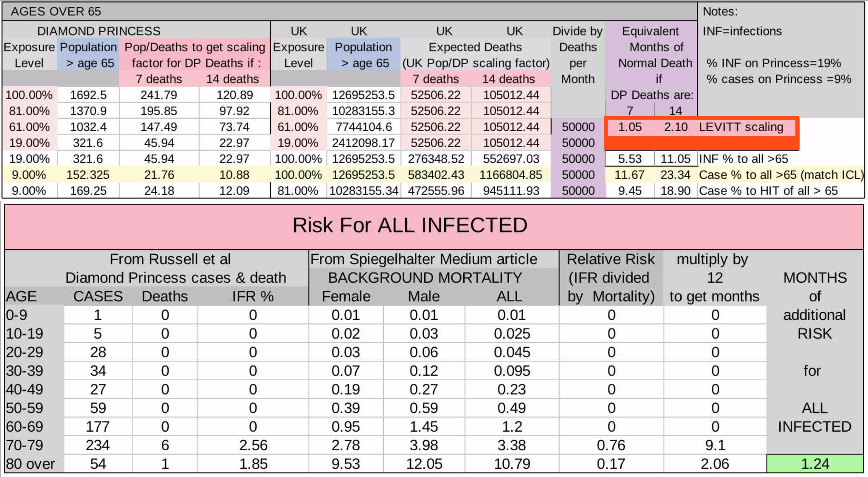The width and height of the screenshot is (868, 477).
Task: Select the 169.25 population cell
Action: [x=88, y=191]
